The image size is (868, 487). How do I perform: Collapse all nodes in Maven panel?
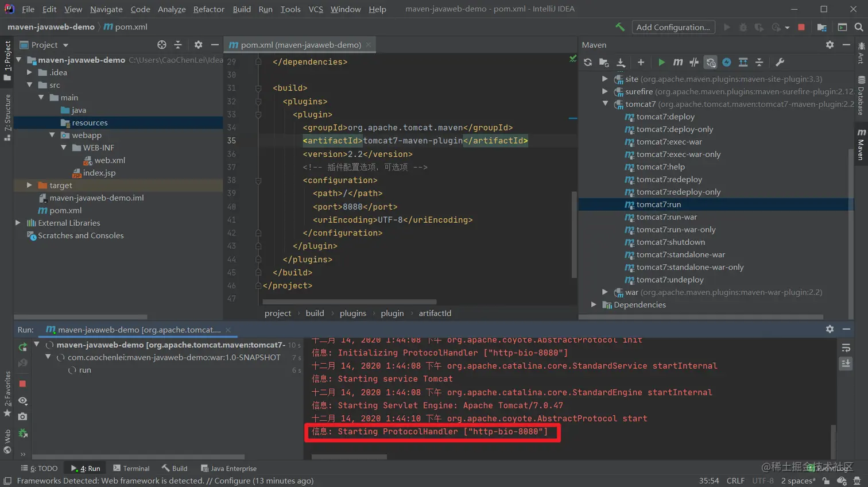(x=759, y=62)
